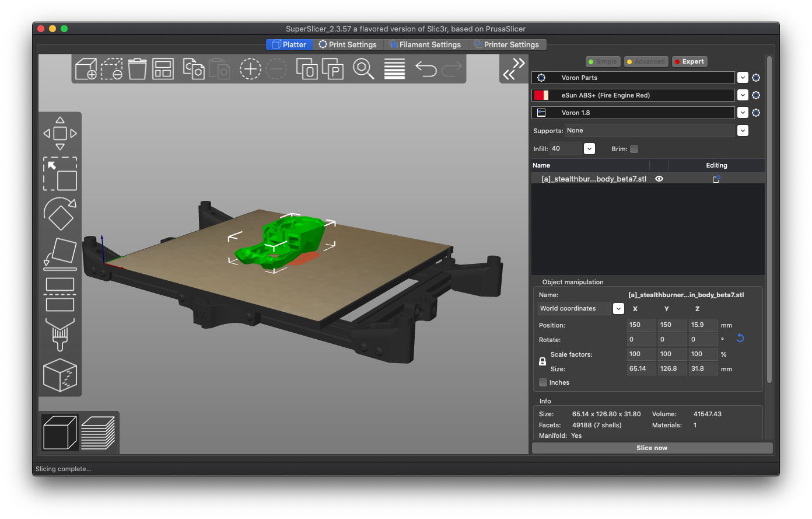Viewport: 812px width, 519px height.
Task: Click the Copy toolbar icon
Action: [x=194, y=69]
